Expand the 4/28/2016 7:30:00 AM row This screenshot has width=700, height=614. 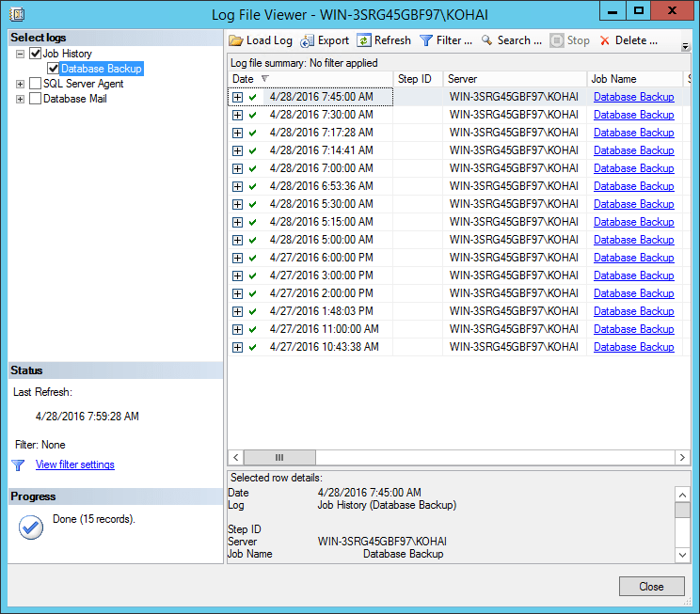tap(237, 115)
